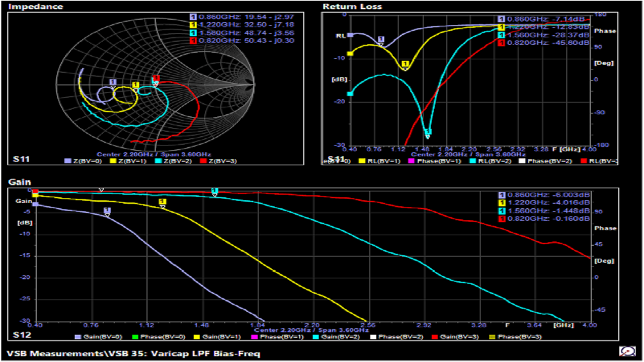The image size is (644, 362).
Task: Click cyan marker 1 on the Gain plot
Action: click(x=215, y=191)
